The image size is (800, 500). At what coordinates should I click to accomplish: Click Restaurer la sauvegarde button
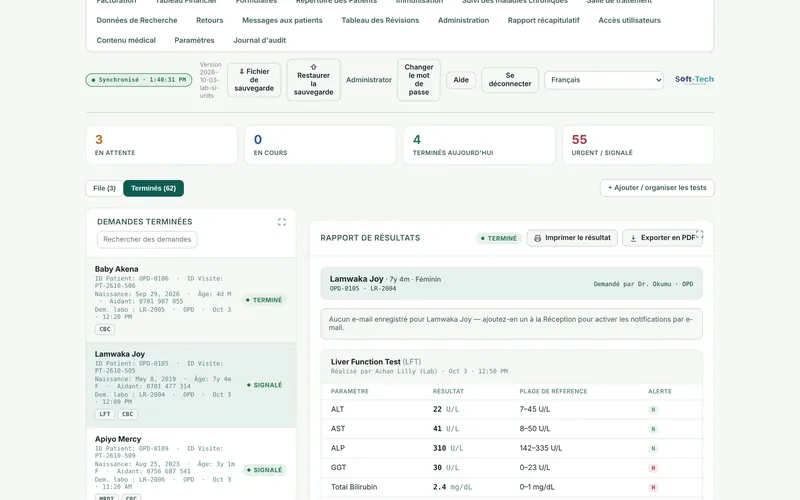[x=313, y=80]
